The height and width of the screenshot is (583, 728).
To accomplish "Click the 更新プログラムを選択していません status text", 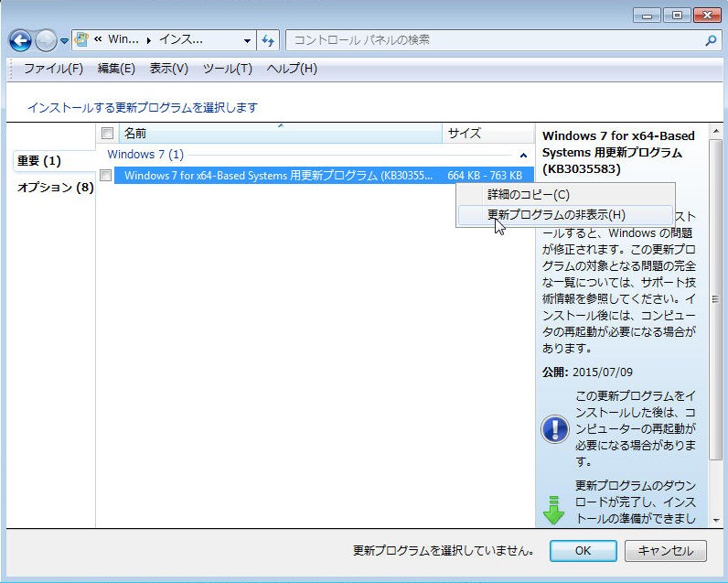I will (x=443, y=550).
